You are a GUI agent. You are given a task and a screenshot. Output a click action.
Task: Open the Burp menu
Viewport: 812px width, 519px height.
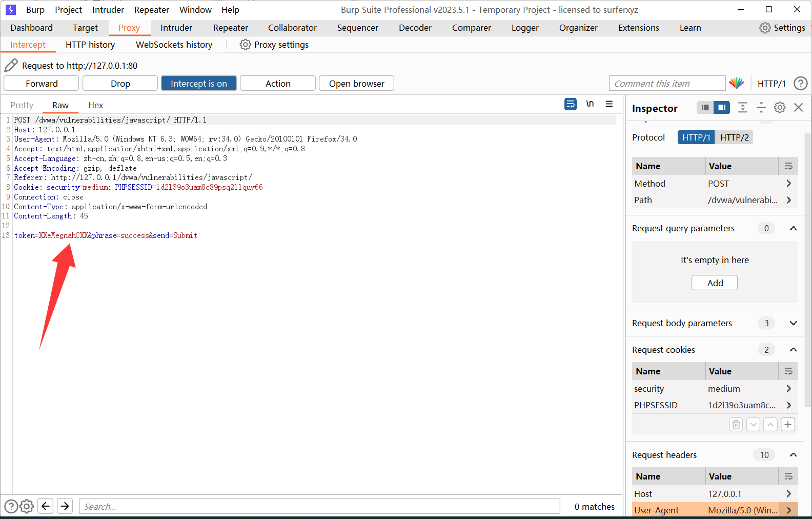pyautogui.click(x=35, y=10)
